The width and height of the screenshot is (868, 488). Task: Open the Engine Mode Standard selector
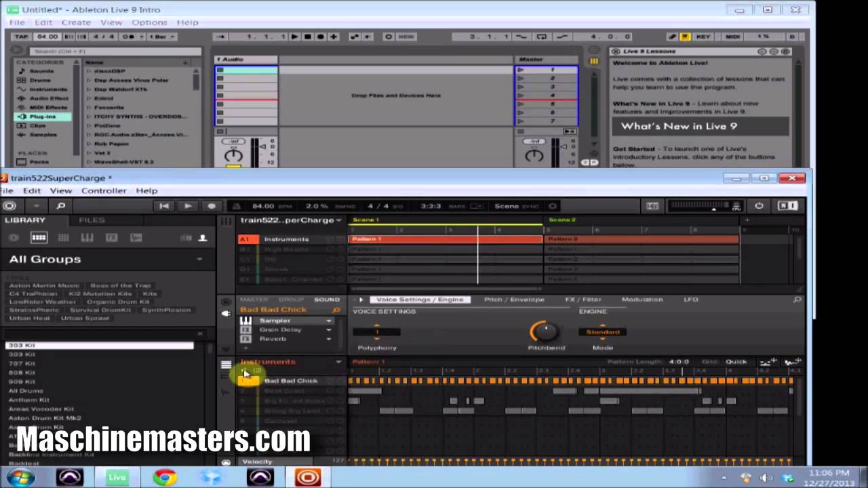tap(603, 332)
